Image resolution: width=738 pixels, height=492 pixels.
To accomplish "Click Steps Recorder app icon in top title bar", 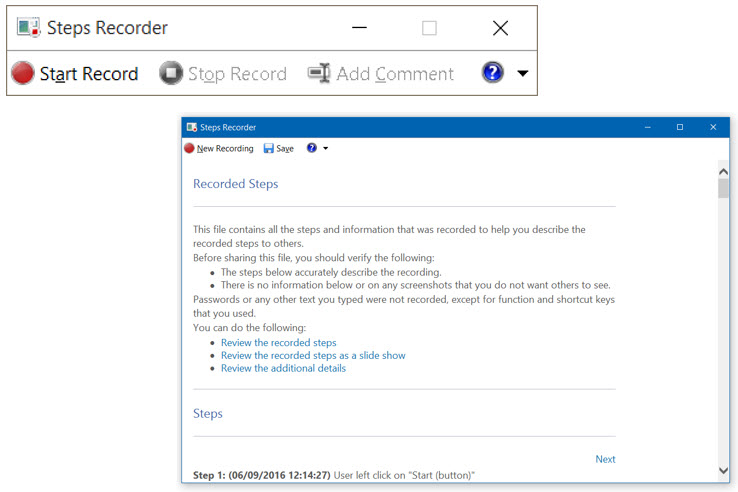I will 28,27.
